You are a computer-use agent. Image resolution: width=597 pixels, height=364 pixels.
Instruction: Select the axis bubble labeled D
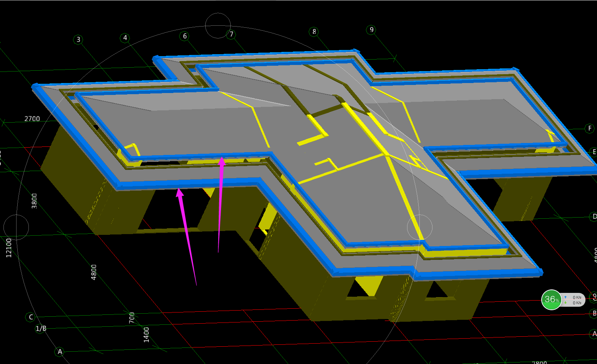pyautogui.click(x=594, y=217)
